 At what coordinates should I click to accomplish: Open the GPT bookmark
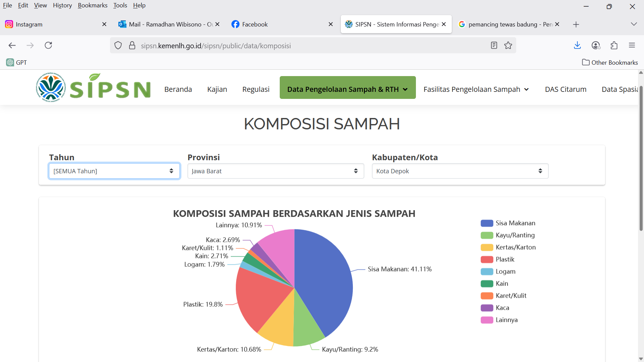pyautogui.click(x=17, y=62)
